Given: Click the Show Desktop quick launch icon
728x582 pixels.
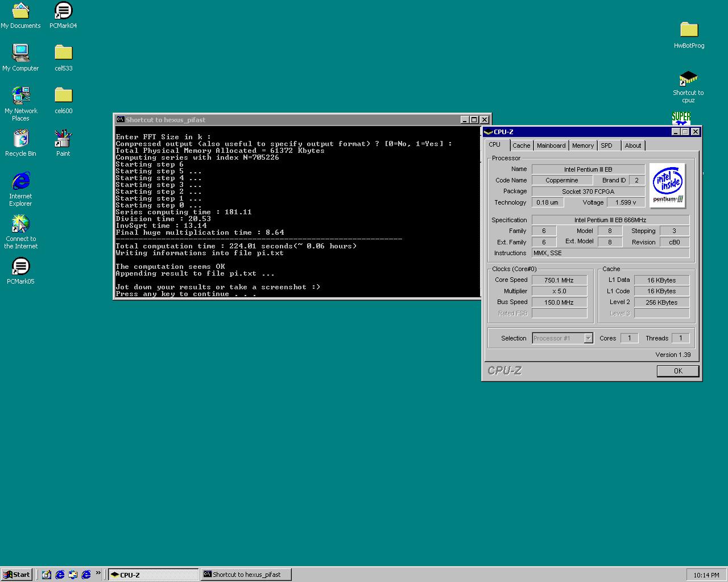Looking at the screenshot, I should pos(47,575).
